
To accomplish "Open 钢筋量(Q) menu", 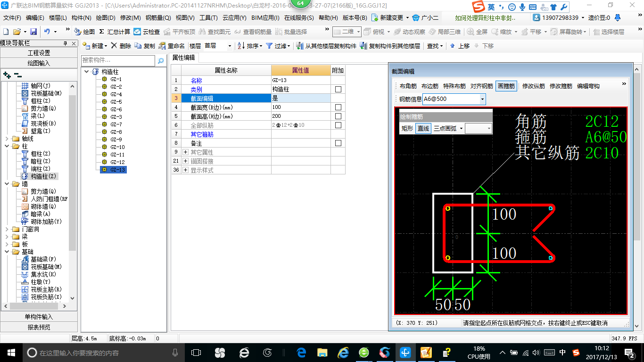I will click(159, 18).
